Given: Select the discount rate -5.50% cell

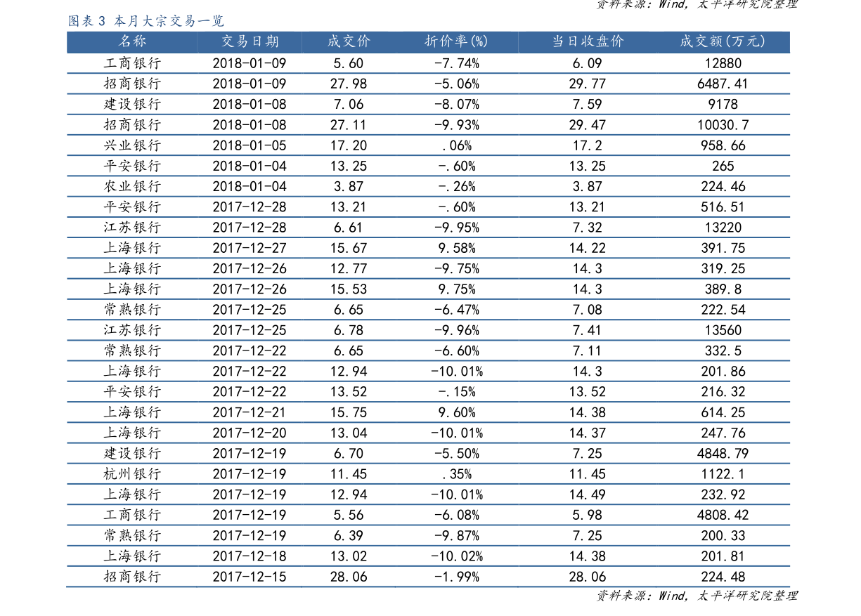Looking at the screenshot, I should pos(457,453).
